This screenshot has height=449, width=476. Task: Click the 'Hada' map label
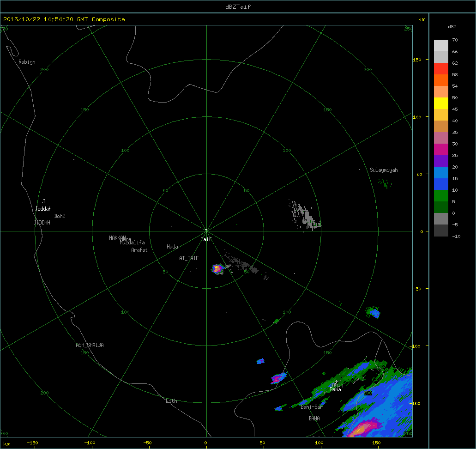click(172, 247)
